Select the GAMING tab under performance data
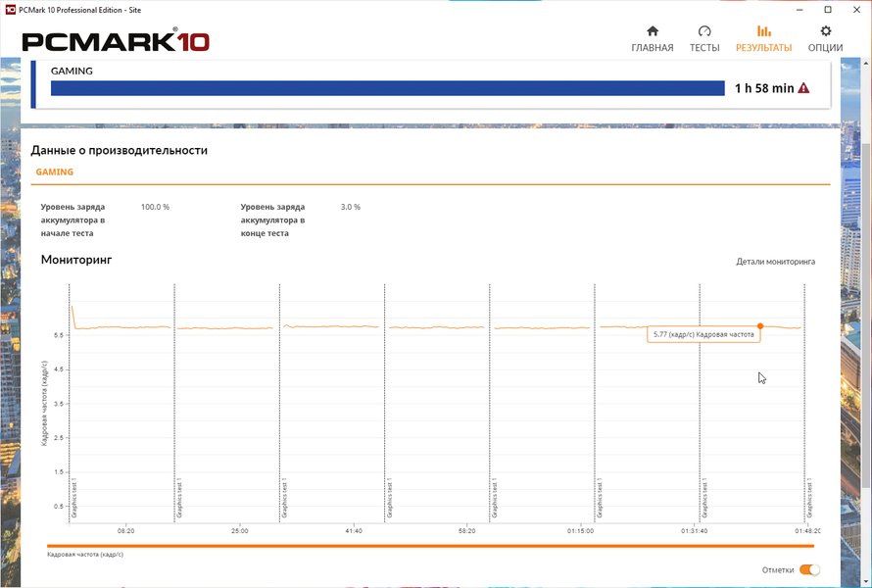 tap(55, 171)
